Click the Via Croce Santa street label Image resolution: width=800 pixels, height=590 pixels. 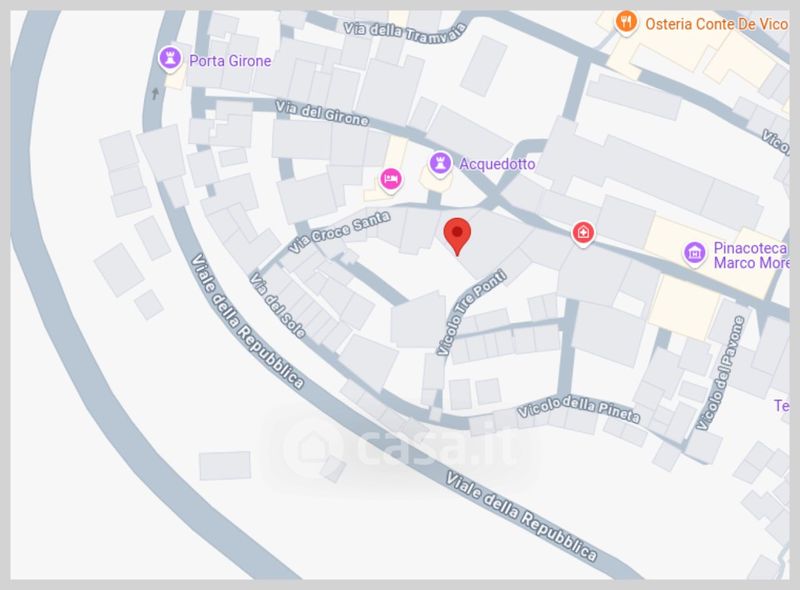[x=339, y=232]
